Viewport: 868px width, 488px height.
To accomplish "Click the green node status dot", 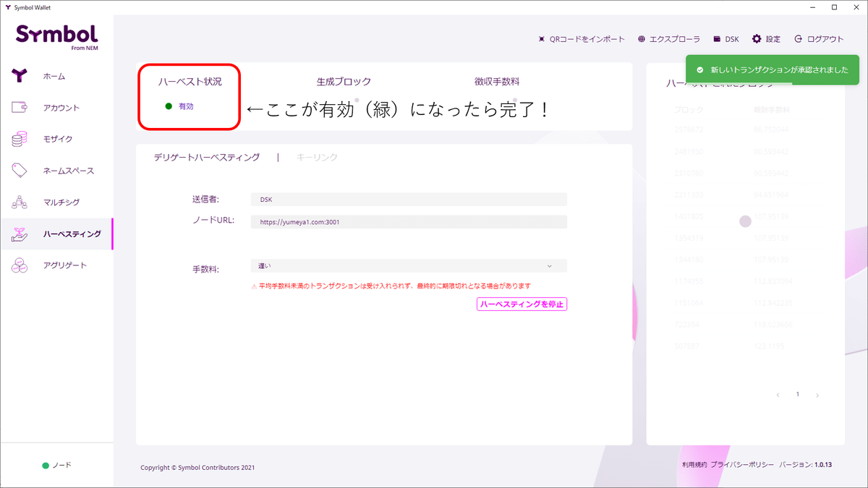I will coord(46,465).
